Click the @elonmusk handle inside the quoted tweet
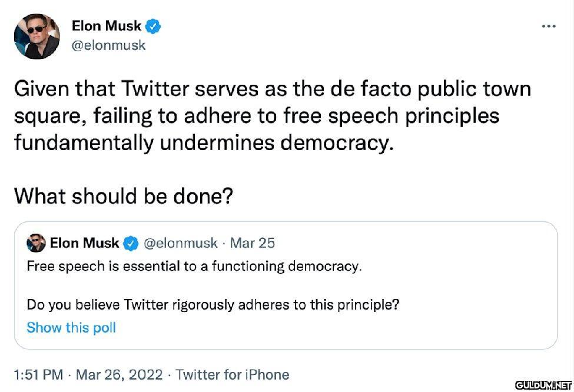This screenshot has width=574, height=392. 181,243
